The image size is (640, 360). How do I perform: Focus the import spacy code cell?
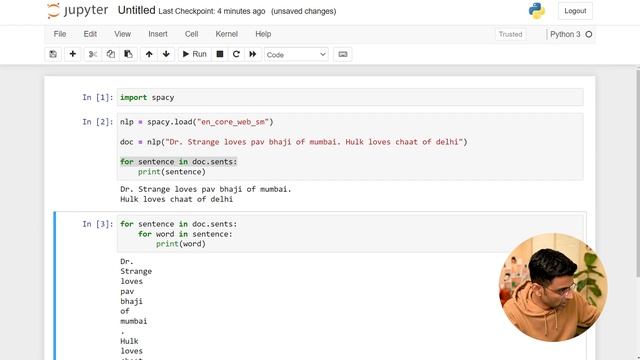[x=350, y=97]
